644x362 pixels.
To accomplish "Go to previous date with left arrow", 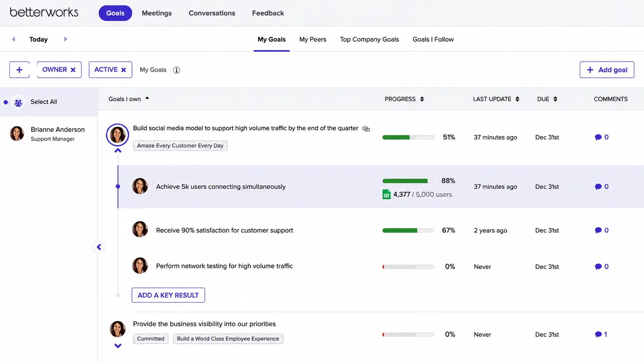I will click(x=13, y=39).
